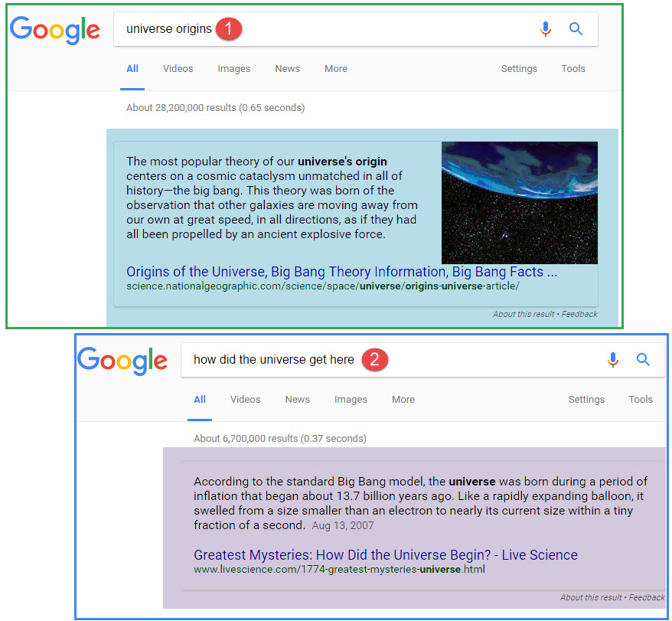Open Images tab in second search results
Viewport: 672px width, 621px height.
coord(351,399)
